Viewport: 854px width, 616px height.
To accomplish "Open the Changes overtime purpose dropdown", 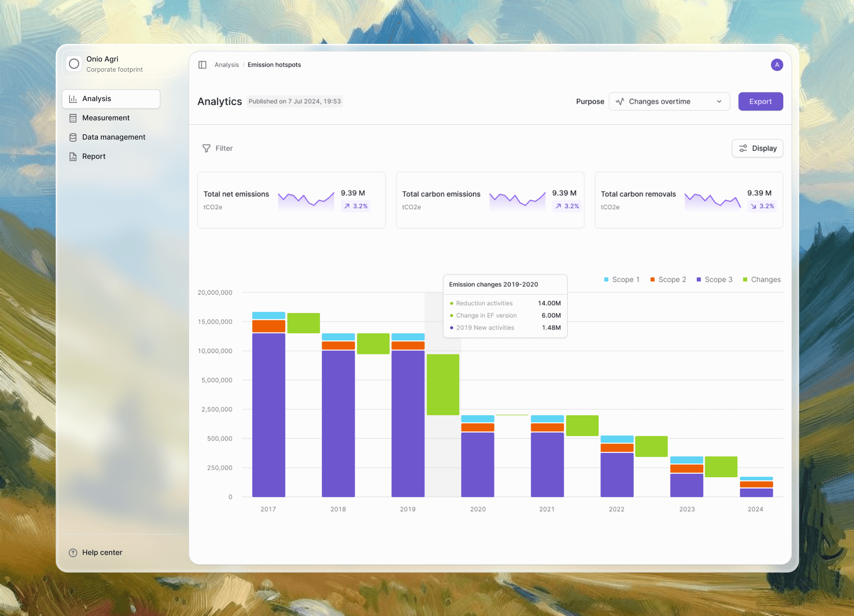I will [669, 102].
